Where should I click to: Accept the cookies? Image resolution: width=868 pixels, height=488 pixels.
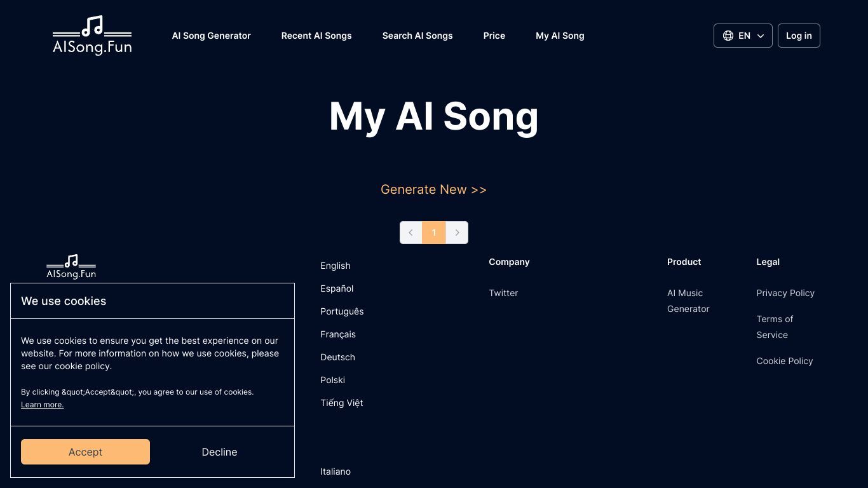coord(85,452)
